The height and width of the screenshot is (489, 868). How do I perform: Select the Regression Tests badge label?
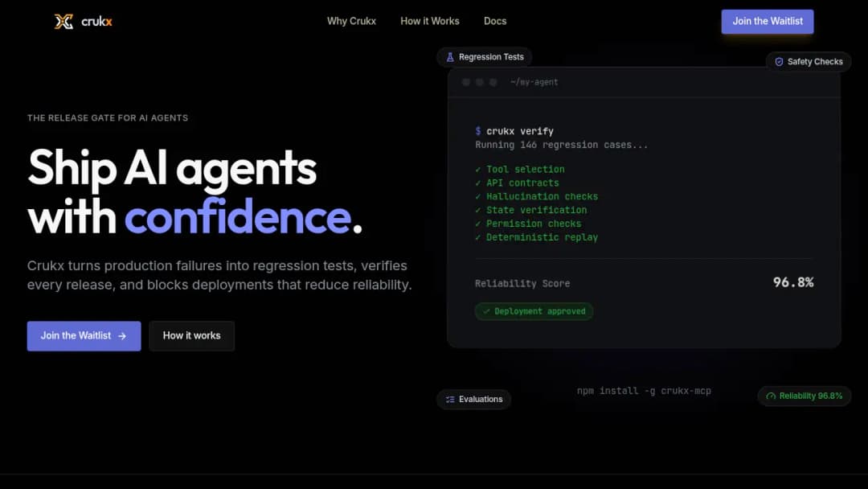[x=491, y=57]
